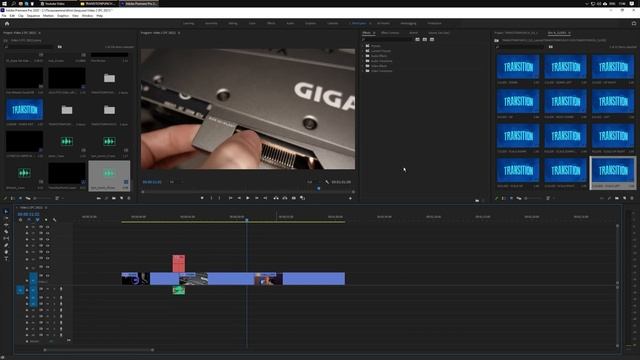Screen dimensions: 640x360
Task: Select the Slip tool
Action: pos(6,238)
